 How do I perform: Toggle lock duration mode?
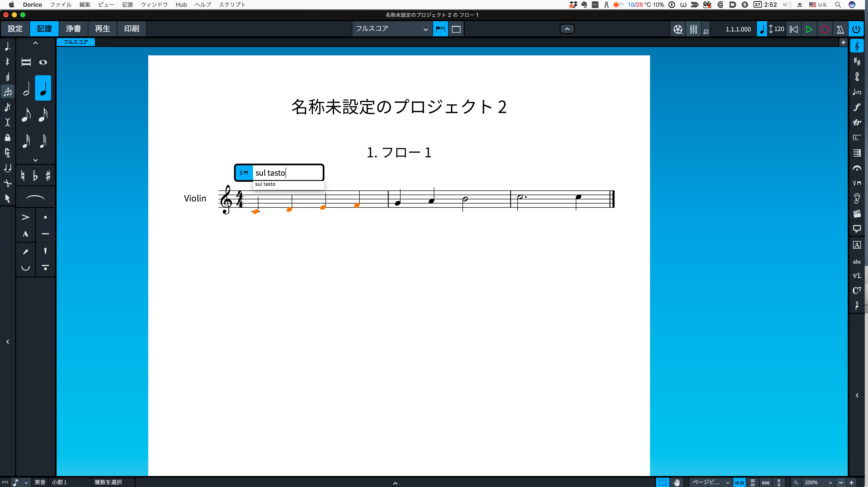(7, 137)
